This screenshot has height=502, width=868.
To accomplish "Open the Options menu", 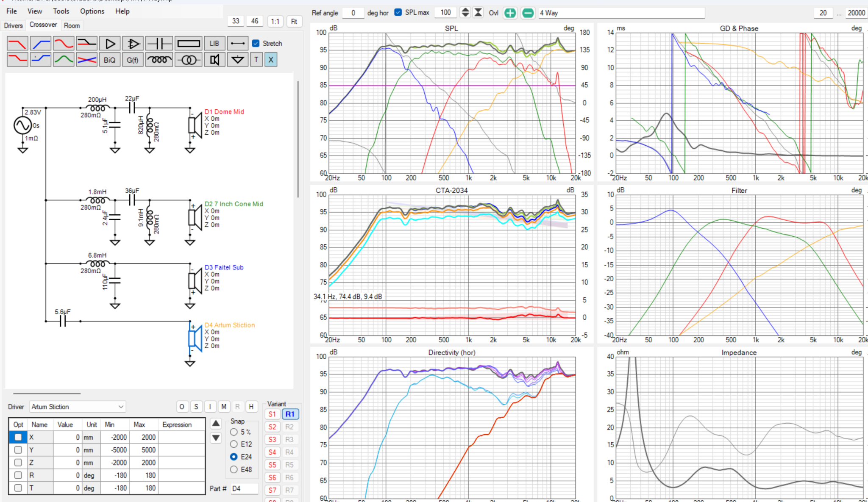I will [92, 11].
